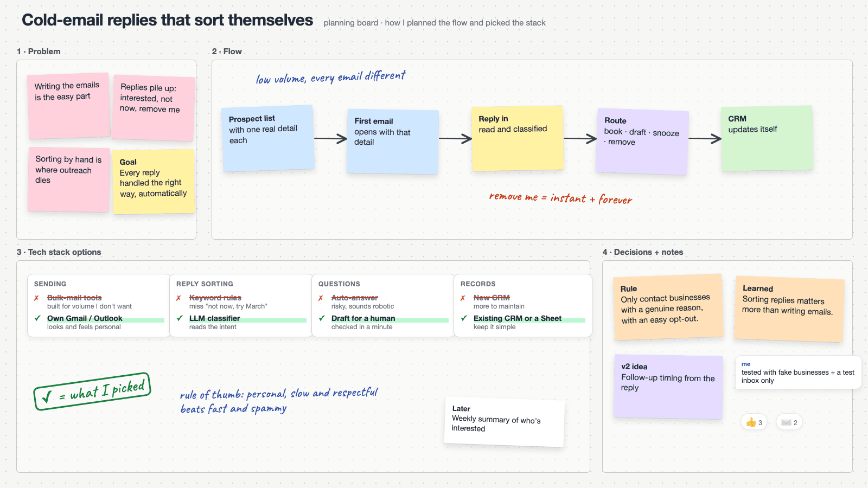Screen dimensions: 868x488
Task: Click the '1 · Problem' section label
Action: [x=39, y=52]
